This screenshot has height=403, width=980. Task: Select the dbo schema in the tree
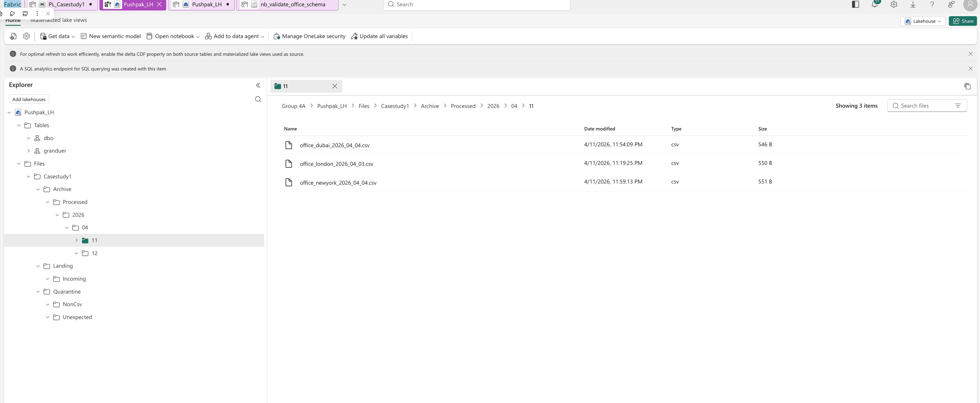click(x=48, y=138)
